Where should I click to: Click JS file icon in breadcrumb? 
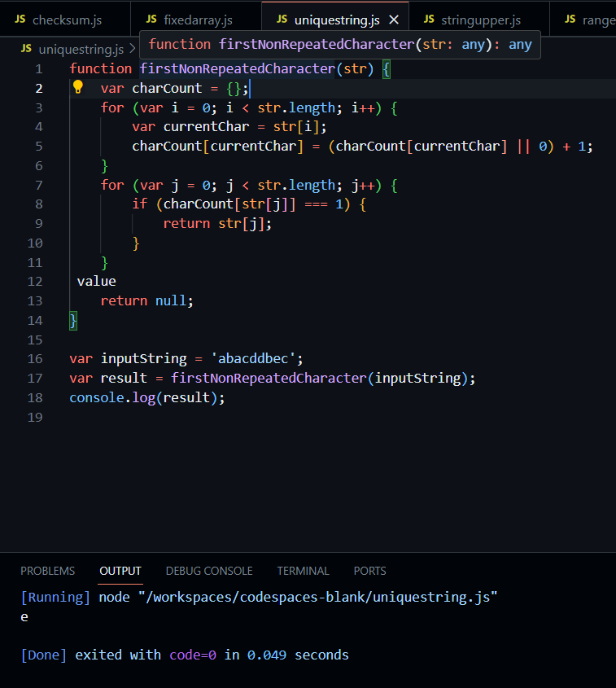click(x=26, y=49)
